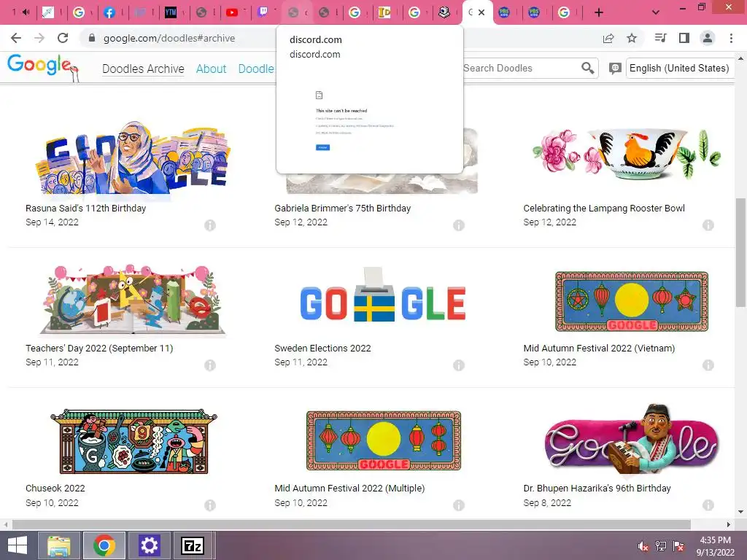This screenshot has height=560, width=747.
Task: Click the muted volume tray icon
Action: click(643, 545)
